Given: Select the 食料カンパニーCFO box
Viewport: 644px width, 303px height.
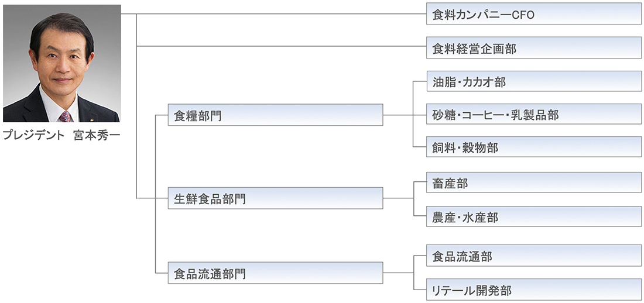Looking at the screenshot, I should coord(533,14).
